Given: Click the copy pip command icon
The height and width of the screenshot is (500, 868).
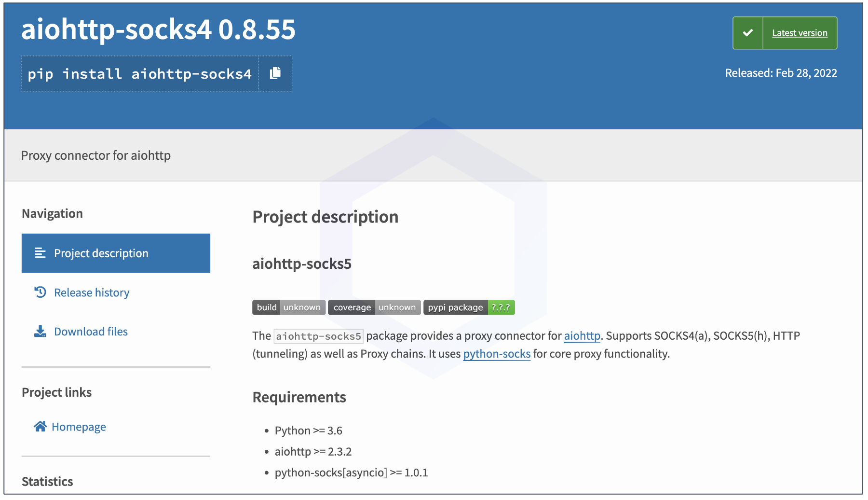Looking at the screenshot, I should [275, 73].
